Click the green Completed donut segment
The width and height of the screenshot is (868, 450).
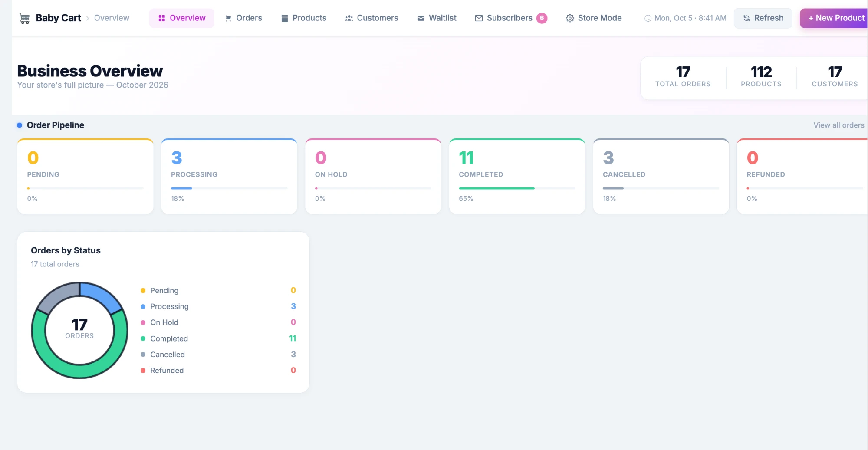[x=80, y=371]
